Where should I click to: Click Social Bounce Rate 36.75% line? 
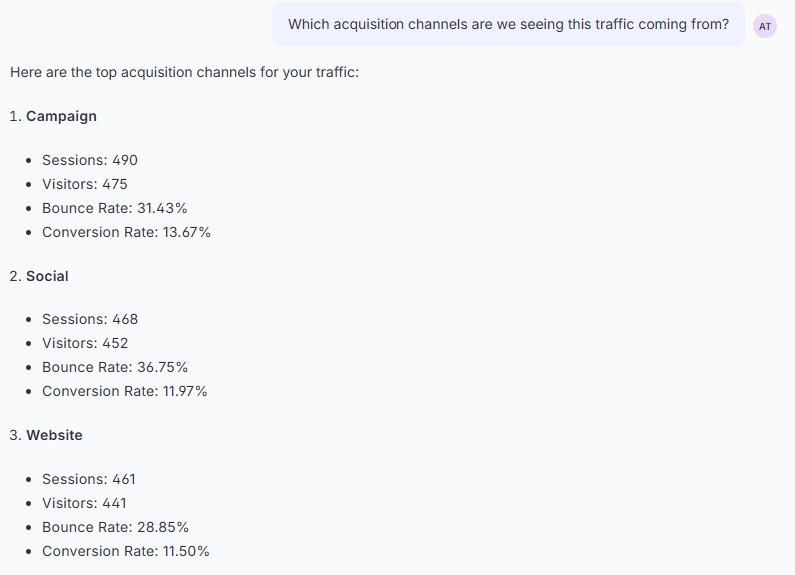click(x=115, y=367)
